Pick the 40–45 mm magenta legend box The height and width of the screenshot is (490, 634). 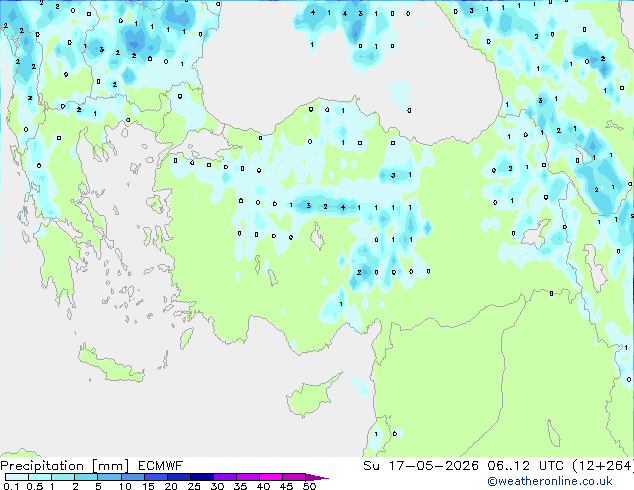pos(271,477)
